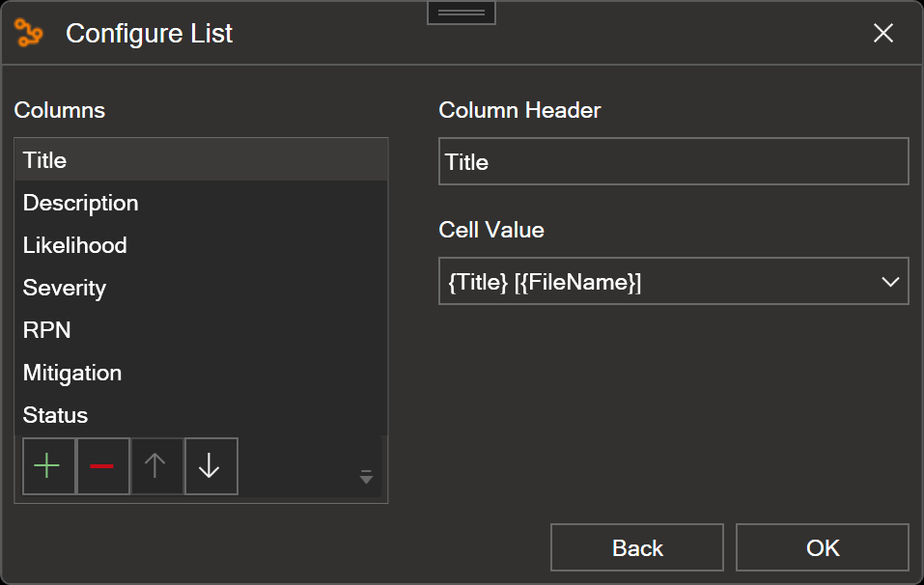Remove selected column with red minus icon
This screenshot has width=924, height=585.
[103, 466]
